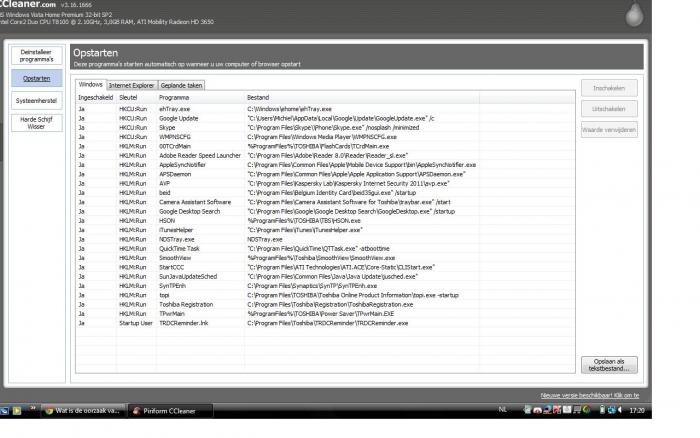700x438 pixels.
Task: Click Opslaan als tekstbestand button
Action: point(609,365)
